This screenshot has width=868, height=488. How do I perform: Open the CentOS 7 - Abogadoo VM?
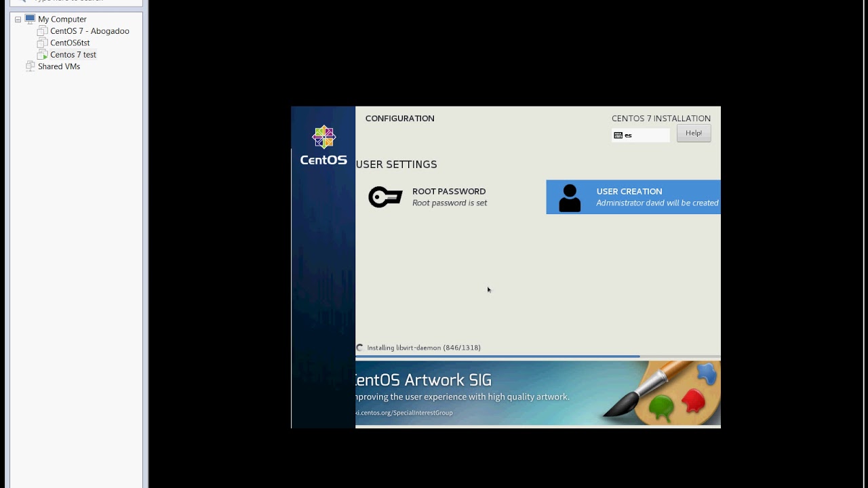coord(90,31)
